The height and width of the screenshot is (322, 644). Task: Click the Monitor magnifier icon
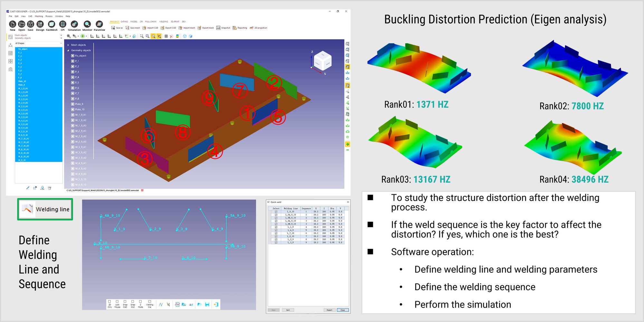tap(87, 24)
